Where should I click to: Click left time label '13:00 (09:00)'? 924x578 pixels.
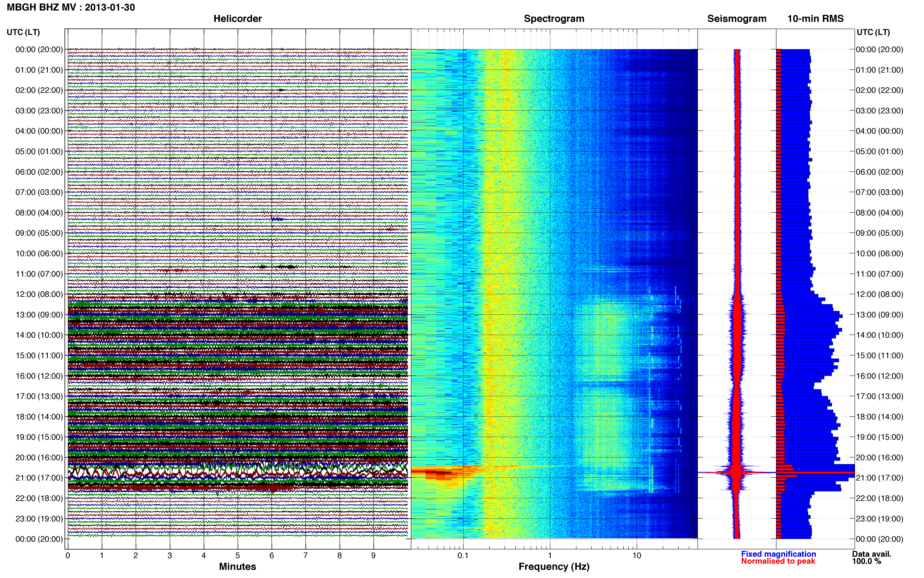pos(39,315)
